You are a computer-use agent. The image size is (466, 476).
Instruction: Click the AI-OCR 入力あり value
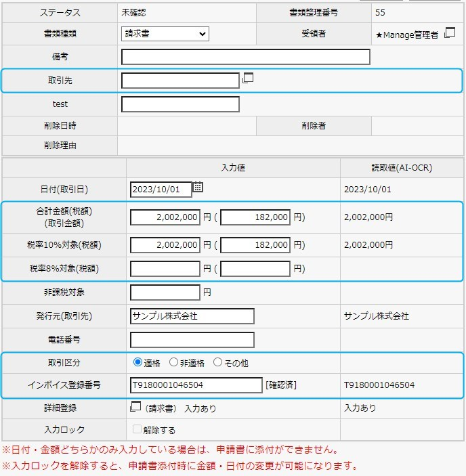coord(360,408)
